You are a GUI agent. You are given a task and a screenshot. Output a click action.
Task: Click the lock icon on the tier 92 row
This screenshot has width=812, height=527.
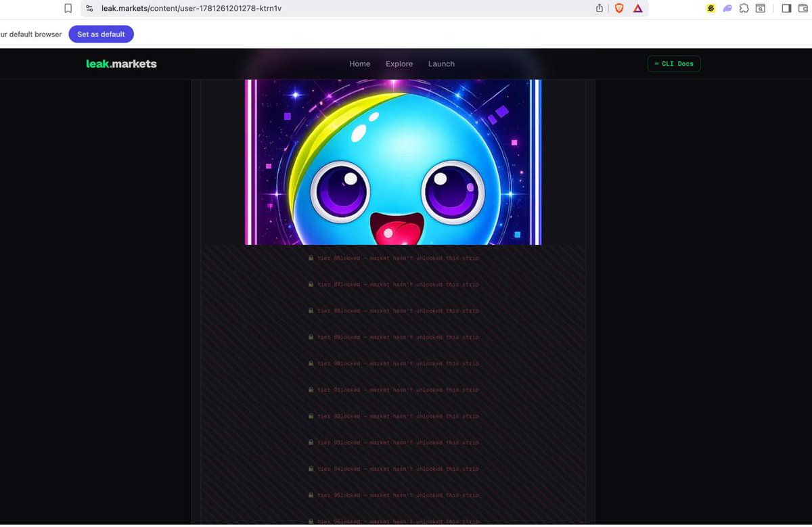click(311, 416)
